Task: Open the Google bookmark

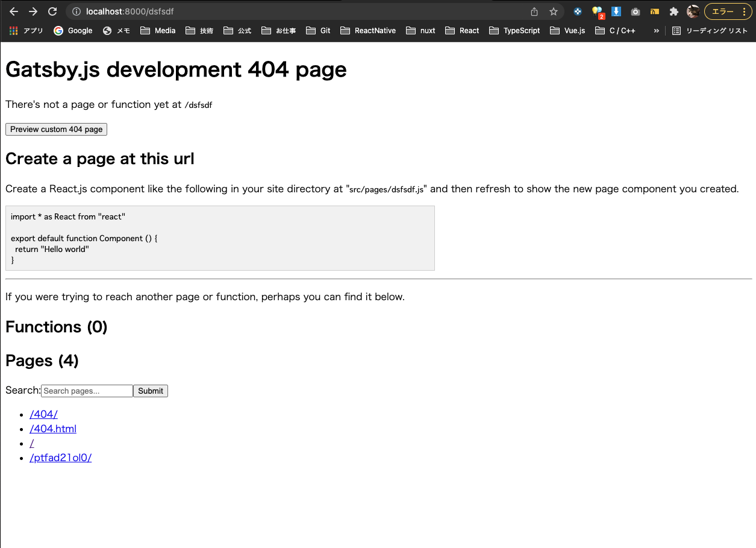Action: point(73,31)
